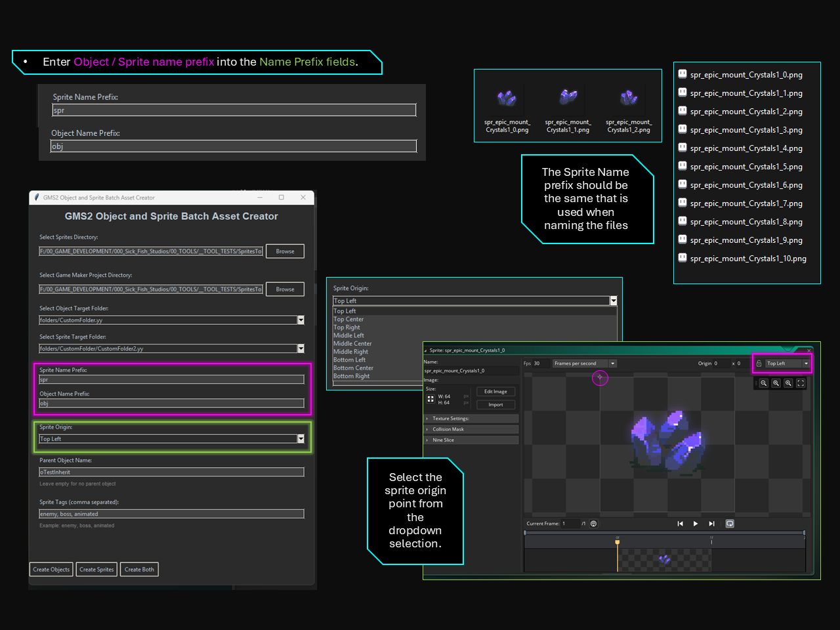The height and width of the screenshot is (630, 840).
Task: Click the Object Name Prefix field in the enlarged snippet
Action: coord(234,146)
